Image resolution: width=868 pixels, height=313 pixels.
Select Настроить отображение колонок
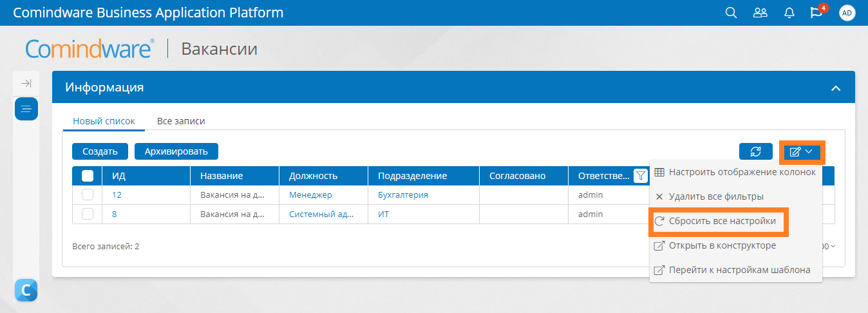[735, 172]
